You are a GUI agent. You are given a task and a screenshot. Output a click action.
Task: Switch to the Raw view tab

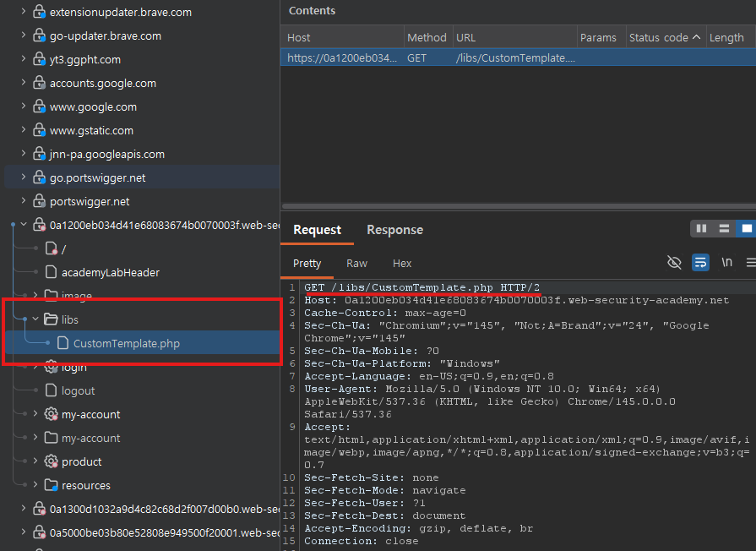(356, 264)
